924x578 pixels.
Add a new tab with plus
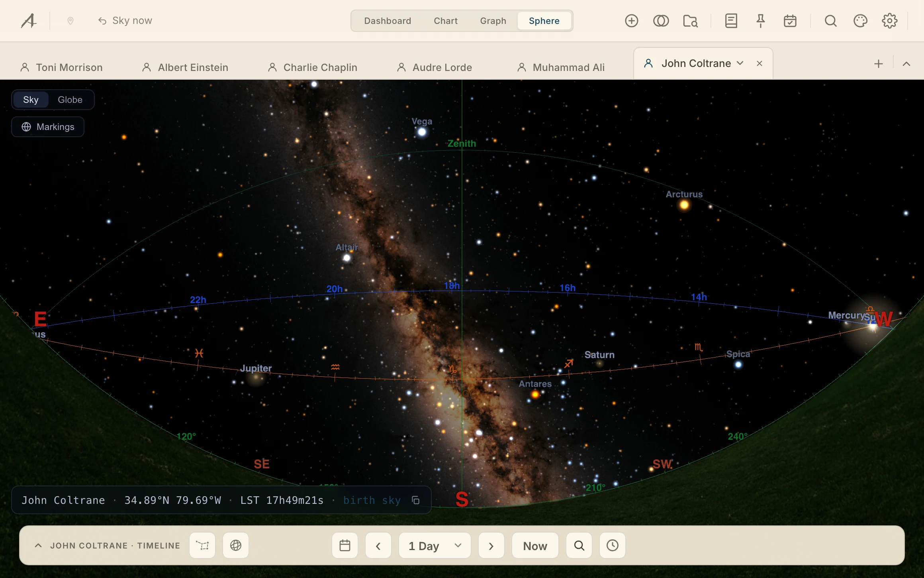(879, 64)
